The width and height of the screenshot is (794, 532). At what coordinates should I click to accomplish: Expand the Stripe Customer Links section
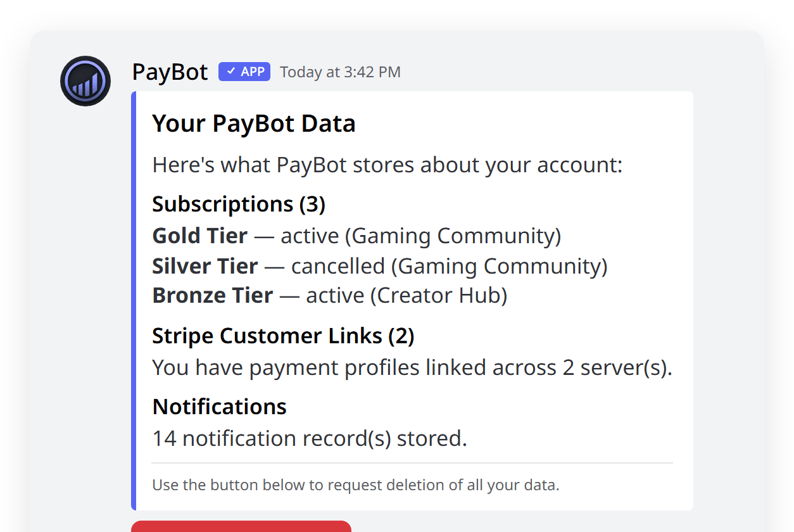(x=282, y=336)
